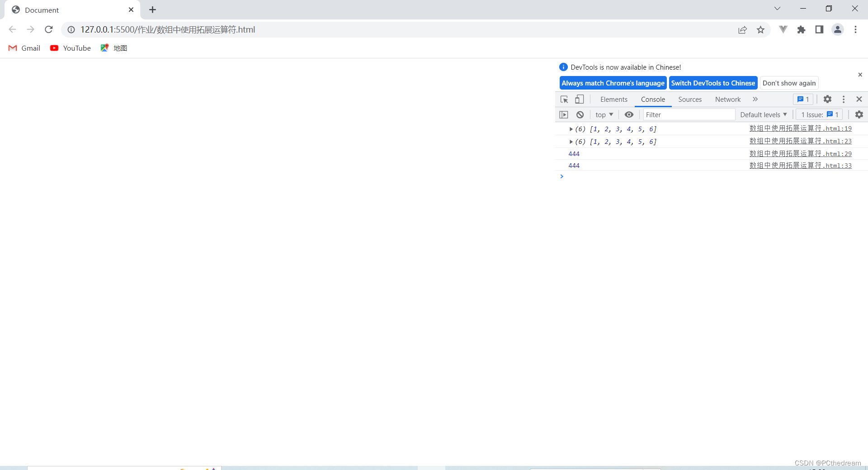Click Always match Chrome's language
Image resolution: width=868 pixels, height=470 pixels.
pos(613,83)
